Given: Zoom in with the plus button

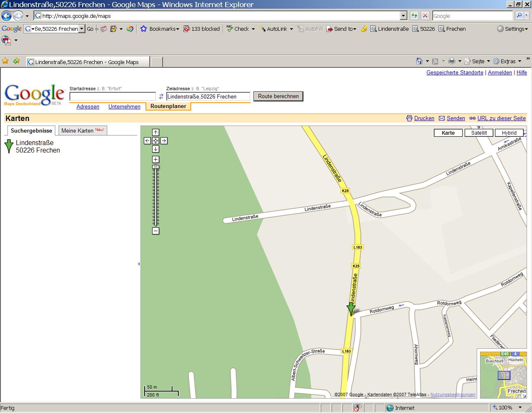Looking at the screenshot, I should point(155,159).
